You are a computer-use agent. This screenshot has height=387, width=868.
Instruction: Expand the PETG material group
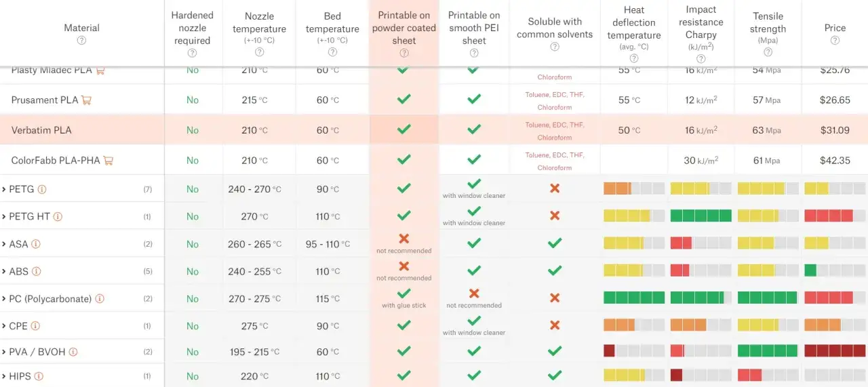(4, 189)
